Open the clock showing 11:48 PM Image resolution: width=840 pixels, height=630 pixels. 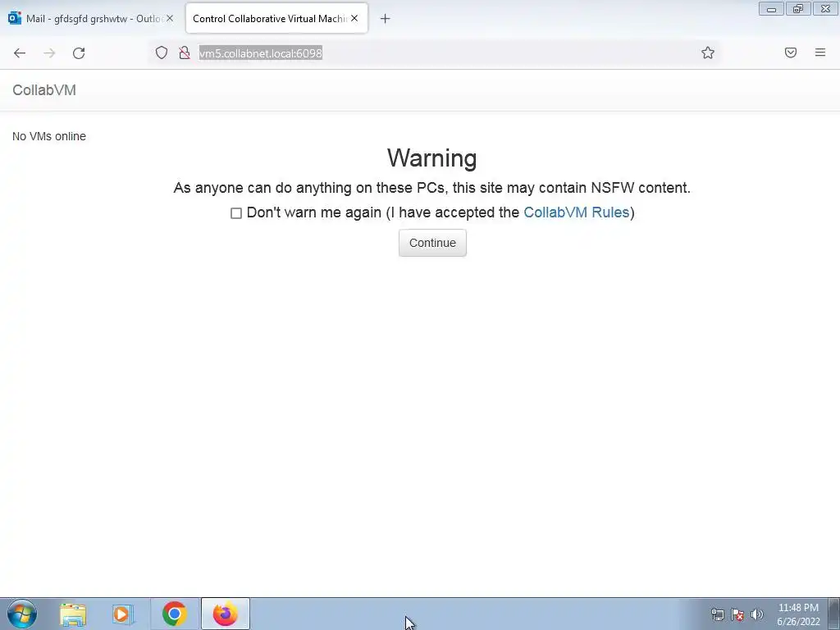(x=798, y=614)
